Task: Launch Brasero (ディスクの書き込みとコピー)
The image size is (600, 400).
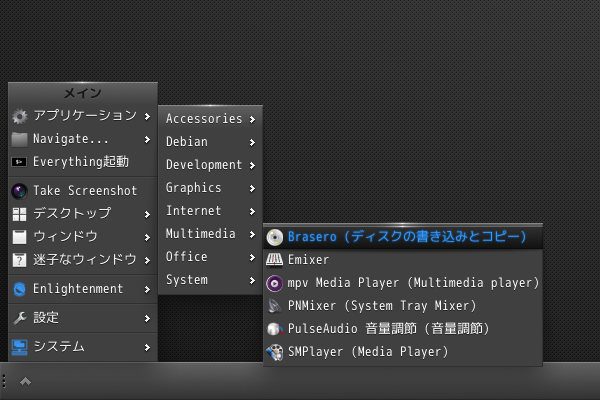Action: [x=403, y=237]
